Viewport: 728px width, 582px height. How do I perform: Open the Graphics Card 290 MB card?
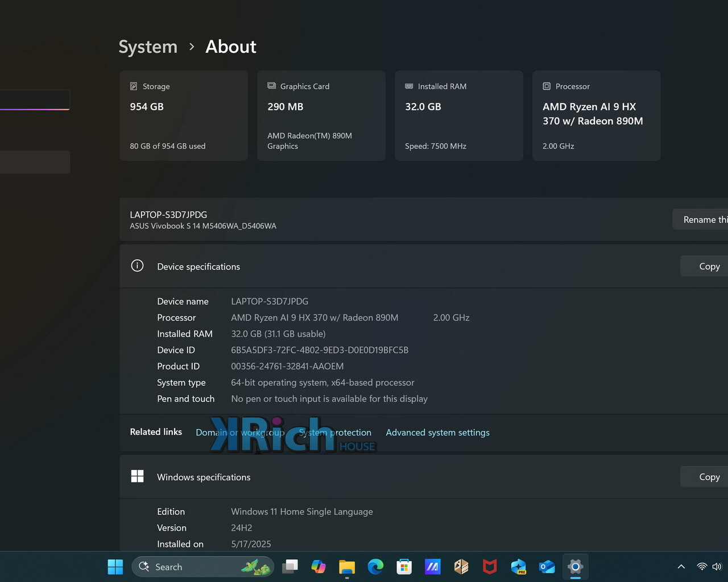(x=321, y=115)
